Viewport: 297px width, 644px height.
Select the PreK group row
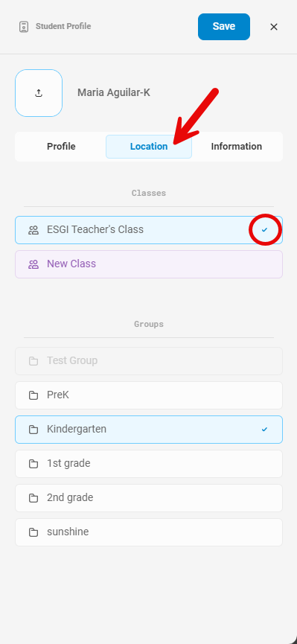click(x=149, y=395)
